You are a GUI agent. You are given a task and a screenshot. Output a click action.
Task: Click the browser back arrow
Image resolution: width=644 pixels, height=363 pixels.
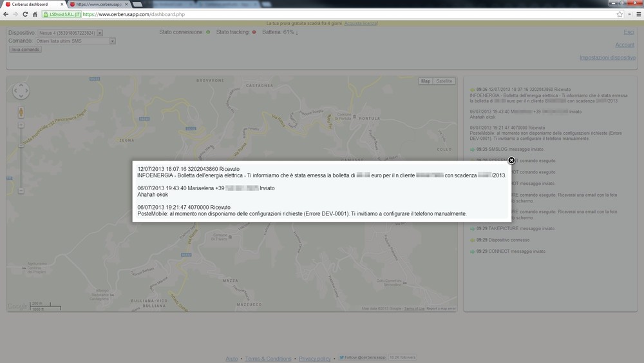coord(6,14)
